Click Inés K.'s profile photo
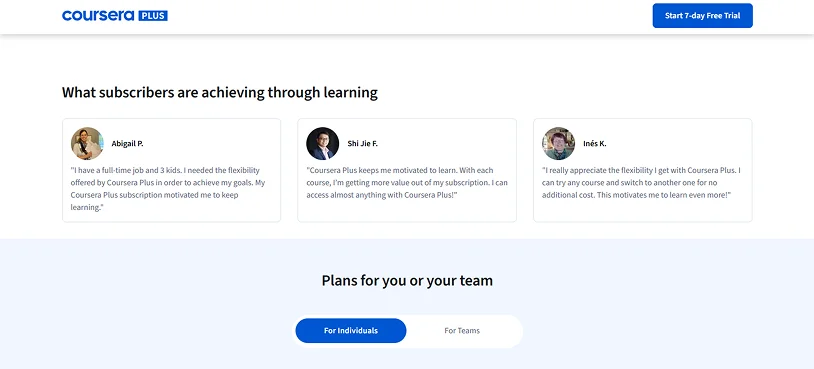 [x=559, y=143]
